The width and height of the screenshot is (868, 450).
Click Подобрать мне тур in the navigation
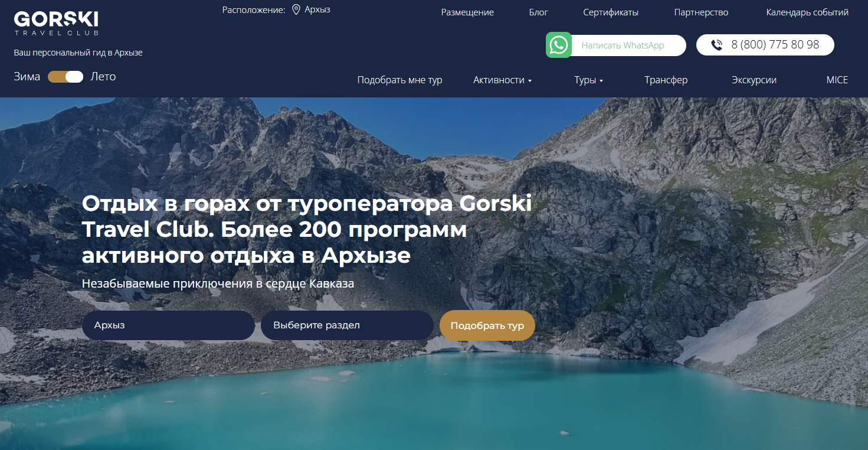click(399, 80)
